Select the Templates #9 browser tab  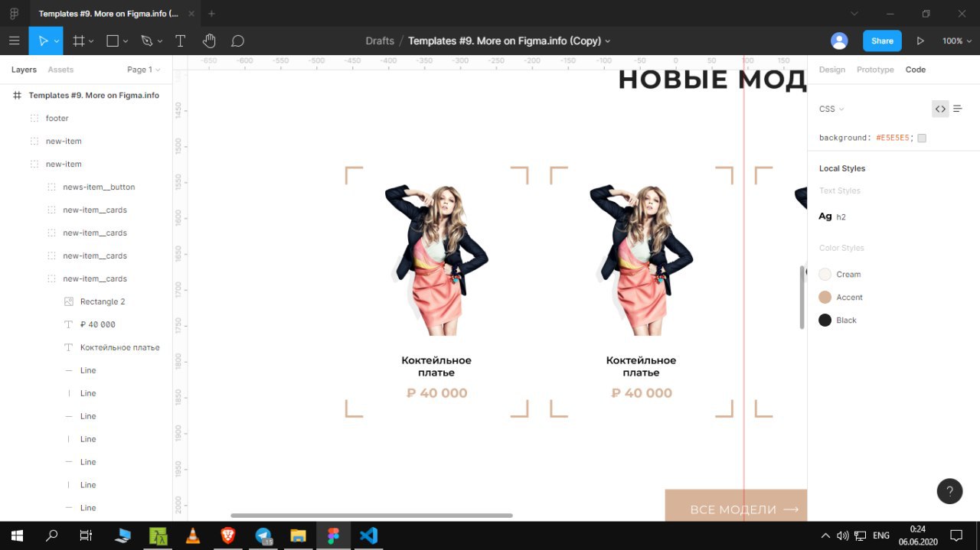point(115,14)
